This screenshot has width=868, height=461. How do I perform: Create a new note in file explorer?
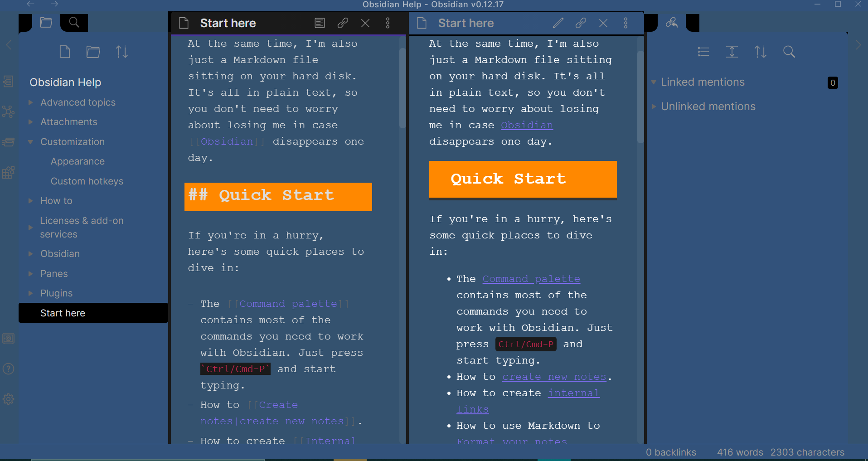65,52
